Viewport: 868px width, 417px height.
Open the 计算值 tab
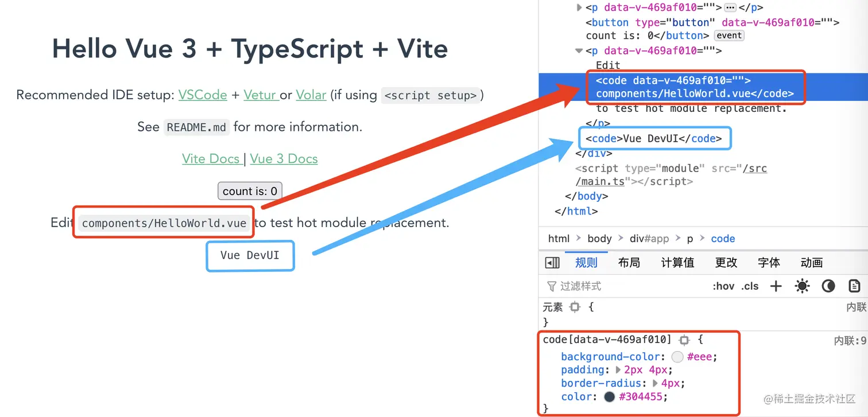677,263
